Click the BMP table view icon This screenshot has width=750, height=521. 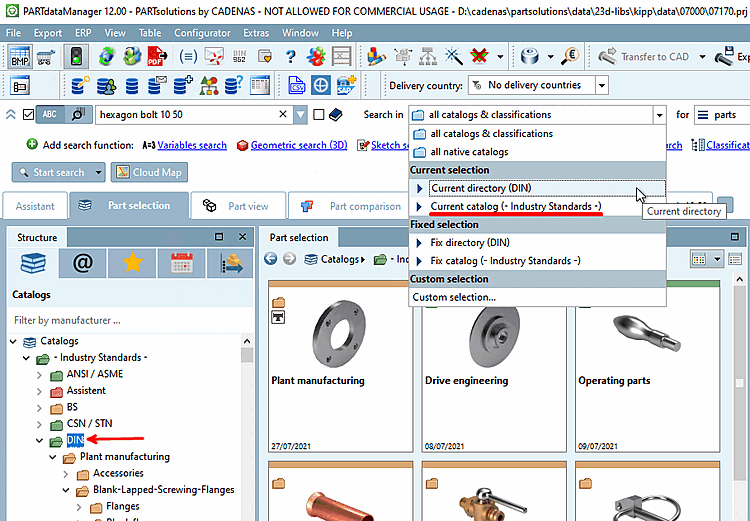pos(20,56)
